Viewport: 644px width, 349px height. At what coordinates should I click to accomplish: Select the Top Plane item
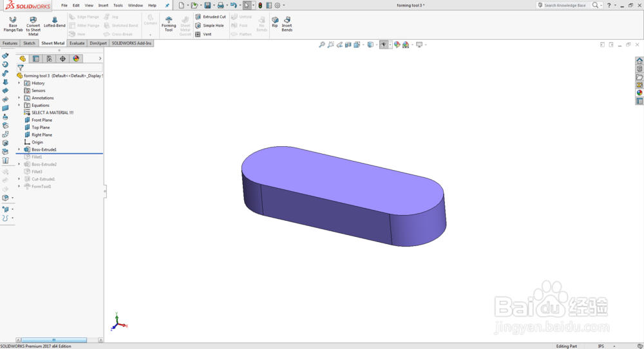coord(37,127)
